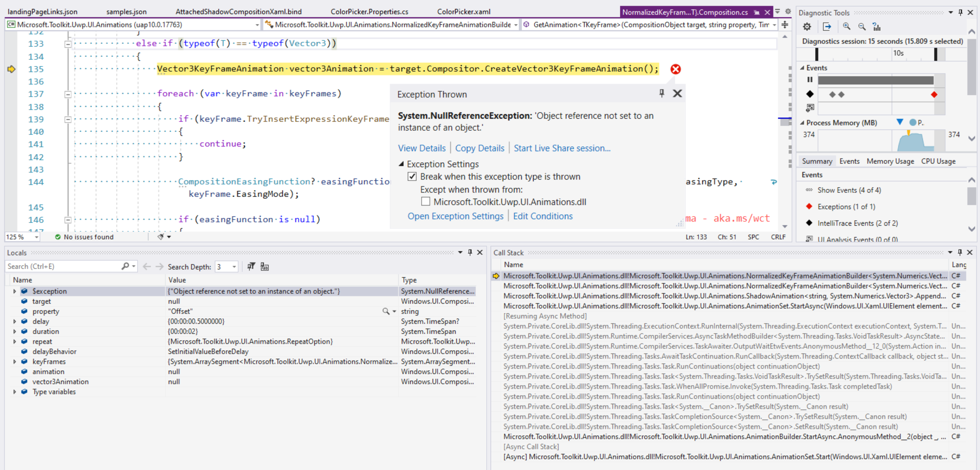Switch to the ColorPicker.xaml tab
Image resolution: width=980 pixels, height=470 pixels.
(463, 12)
